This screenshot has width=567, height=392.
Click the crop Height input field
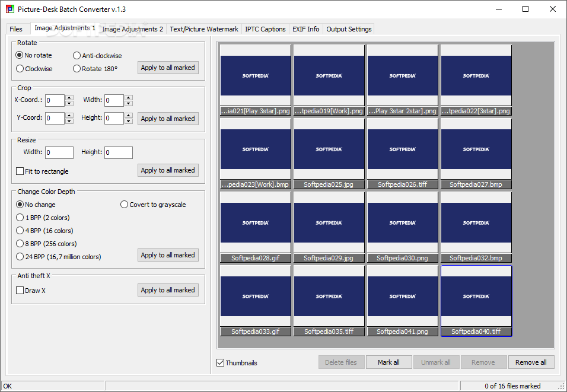tap(114, 118)
